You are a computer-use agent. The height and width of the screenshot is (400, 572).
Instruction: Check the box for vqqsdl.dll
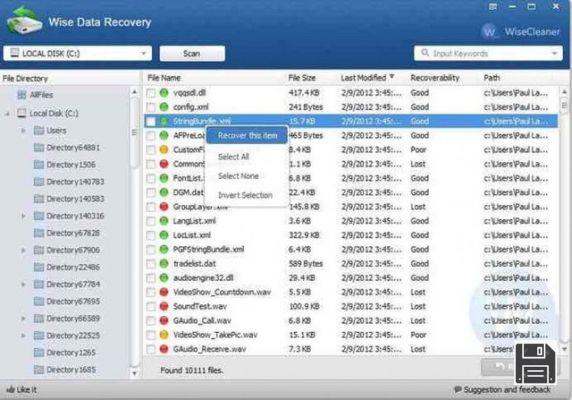pyautogui.click(x=151, y=93)
